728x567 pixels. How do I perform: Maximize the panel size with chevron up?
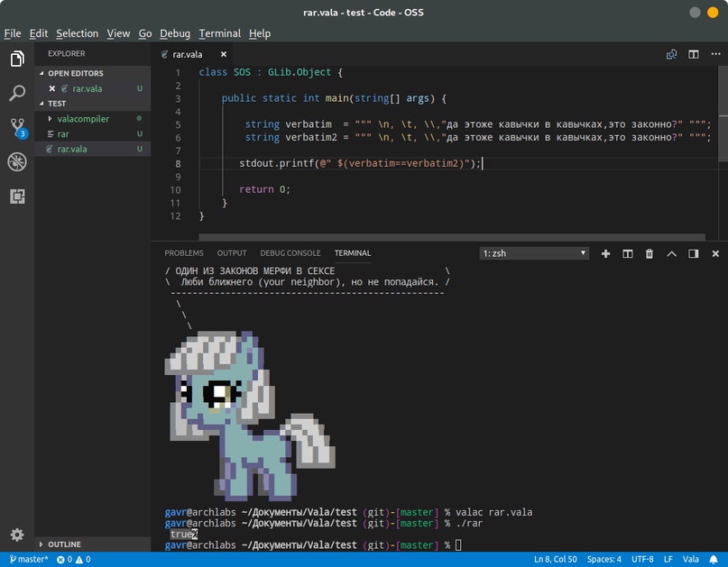coord(671,253)
